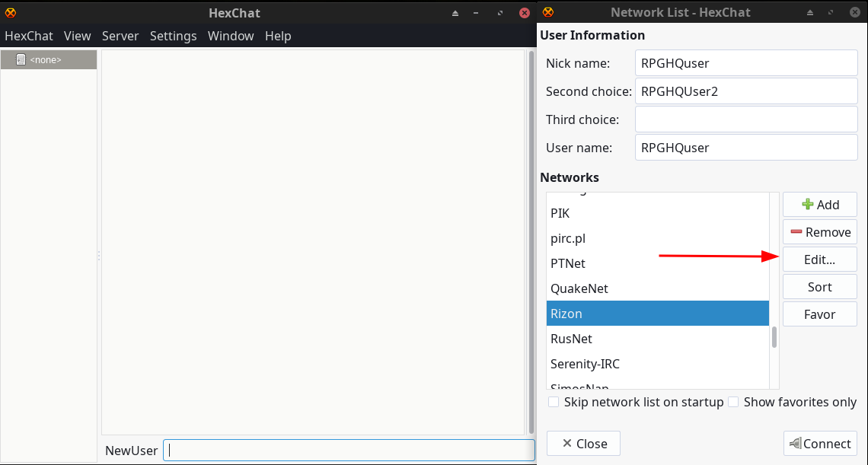The width and height of the screenshot is (868, 465).
Task: Select RusNet in the networks list
Action: click(x=658, y=339)
